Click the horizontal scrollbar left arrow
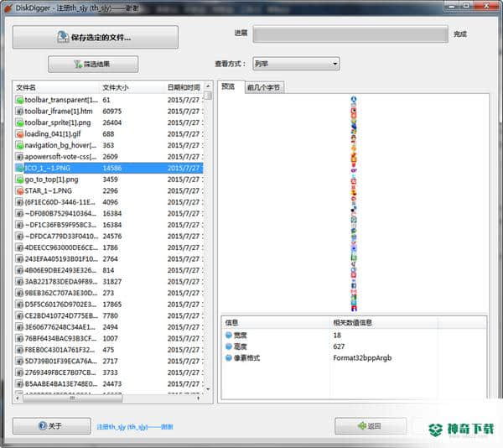The height and width of the screenshot is (448, 503). click(x=18, y=399)
